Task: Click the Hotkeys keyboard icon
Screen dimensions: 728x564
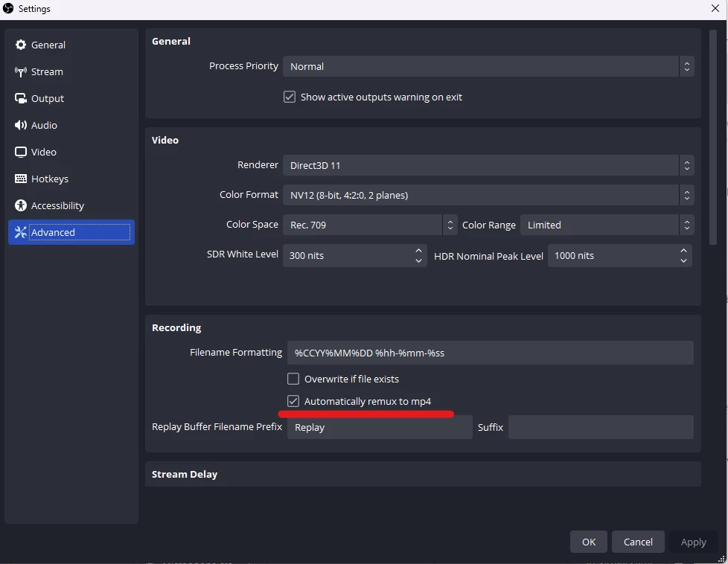Action: point(20,179)
